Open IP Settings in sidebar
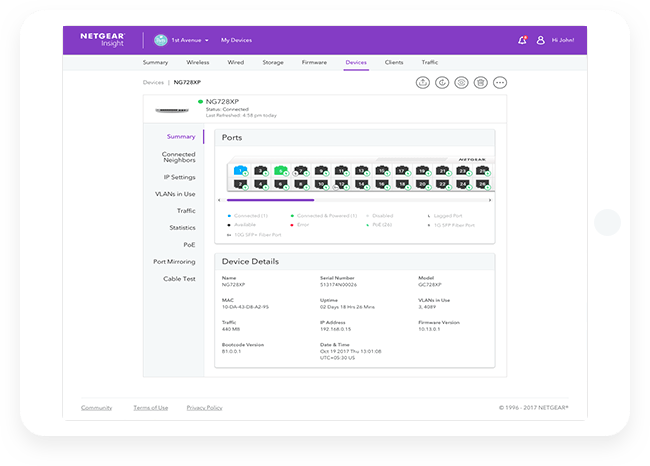The height and width of the screenshot is (466, 650). [179, 177]
